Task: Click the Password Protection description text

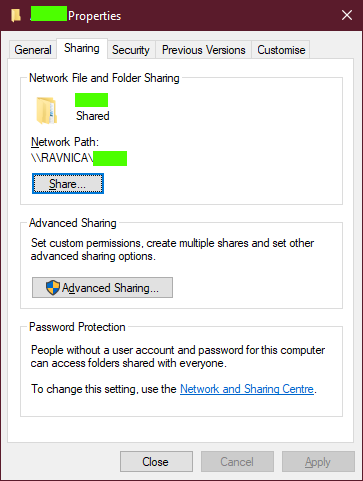Action: pos(178,356)
